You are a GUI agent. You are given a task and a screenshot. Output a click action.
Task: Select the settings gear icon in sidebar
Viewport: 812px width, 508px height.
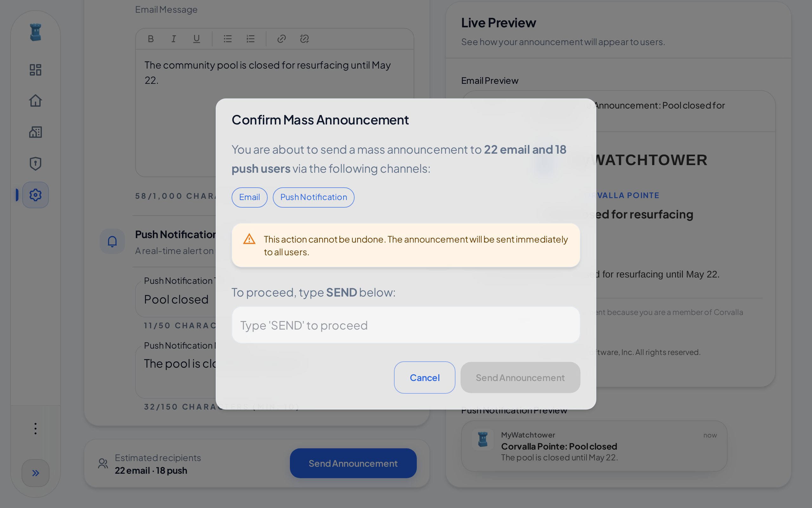(x=36, y=195)
